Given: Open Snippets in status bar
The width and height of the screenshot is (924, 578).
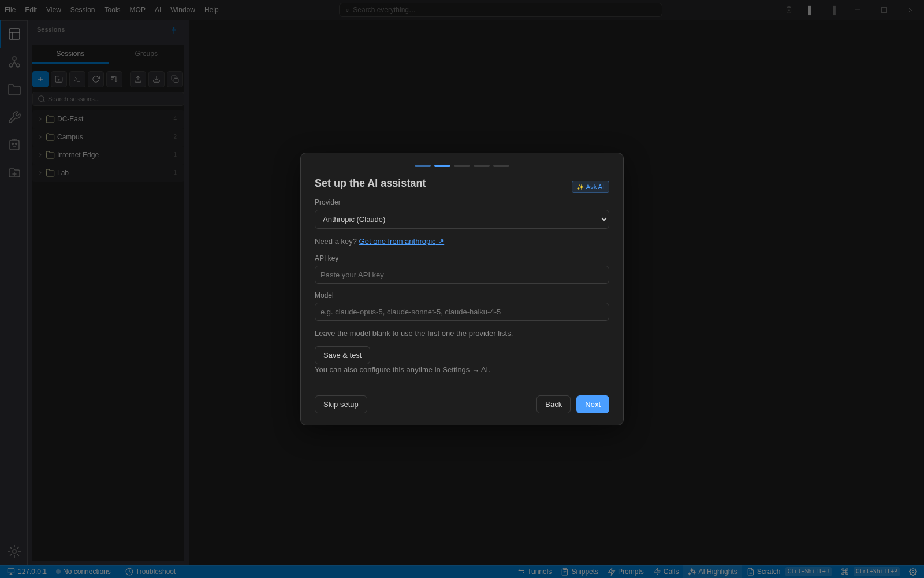Looking at the screenshot, I should coord(580,572).
